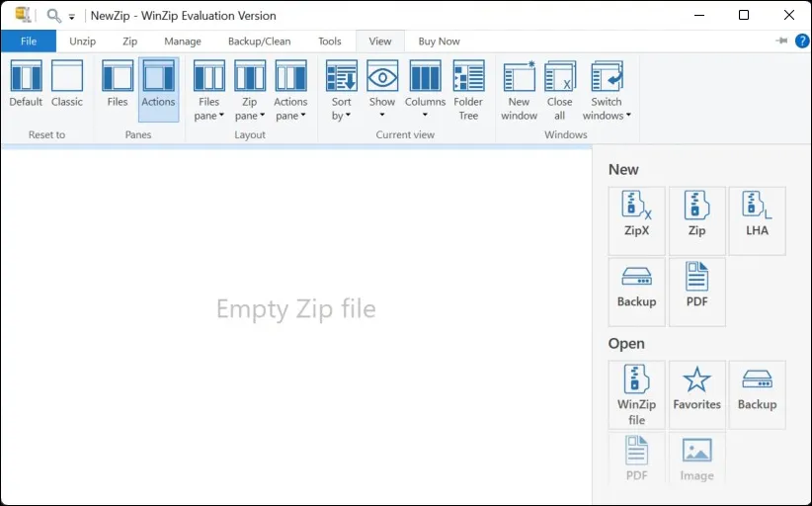Open Help via the question mark
The width and height of the screenshot is (812, 506).
802,41
